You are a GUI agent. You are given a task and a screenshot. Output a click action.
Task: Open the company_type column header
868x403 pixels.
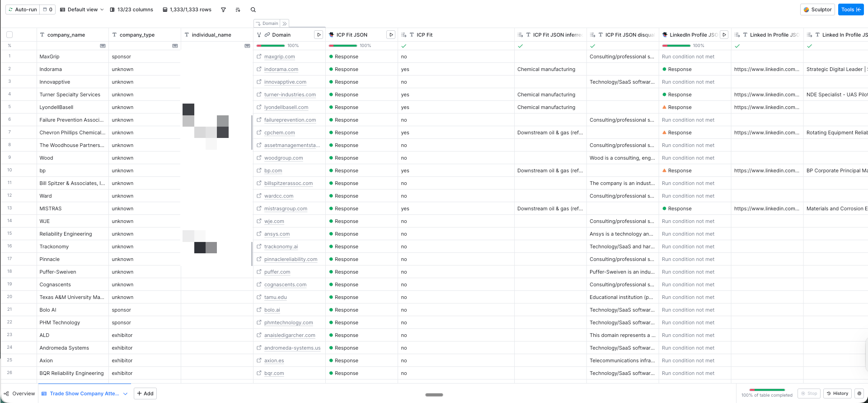(145, 35)
